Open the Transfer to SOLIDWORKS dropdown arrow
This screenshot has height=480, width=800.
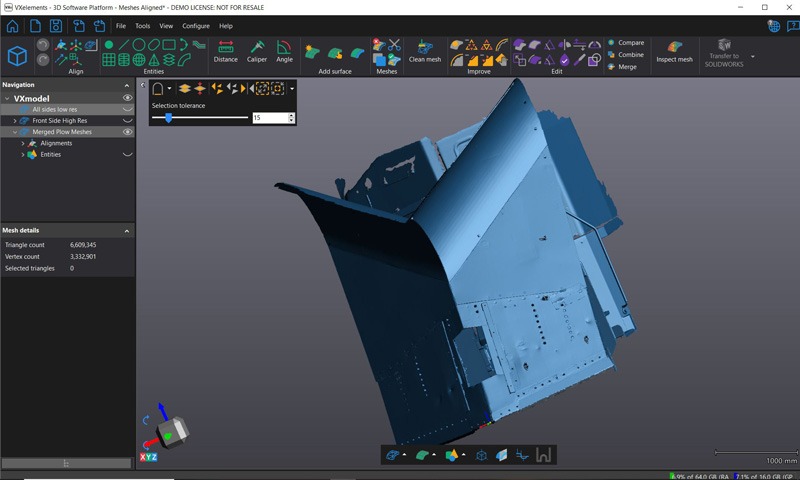coord(752,56)
